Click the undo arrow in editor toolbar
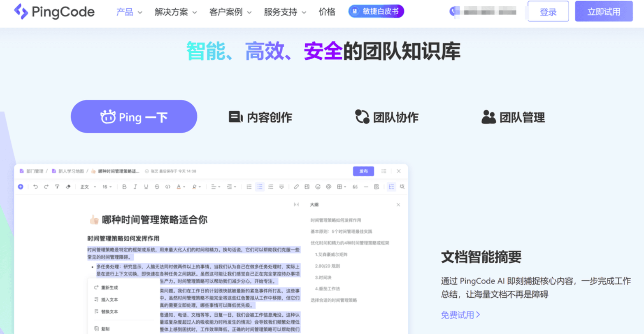 [35, 187]
